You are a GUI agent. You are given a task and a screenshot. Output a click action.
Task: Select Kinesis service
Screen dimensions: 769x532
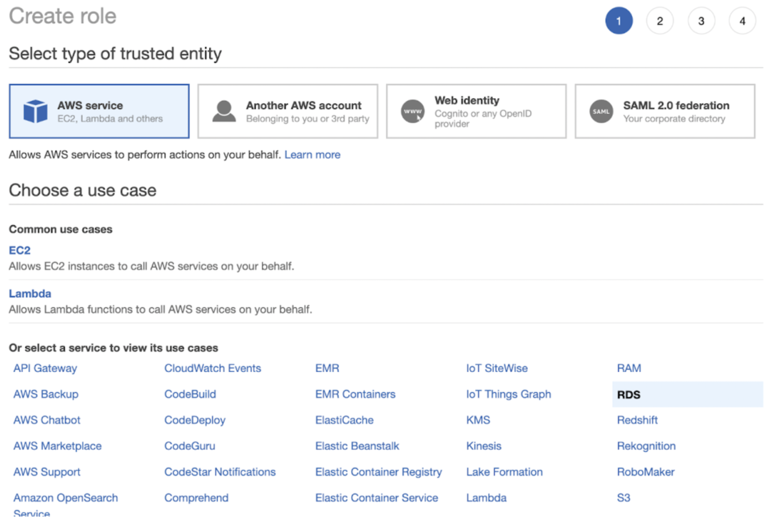click(484, 446)
